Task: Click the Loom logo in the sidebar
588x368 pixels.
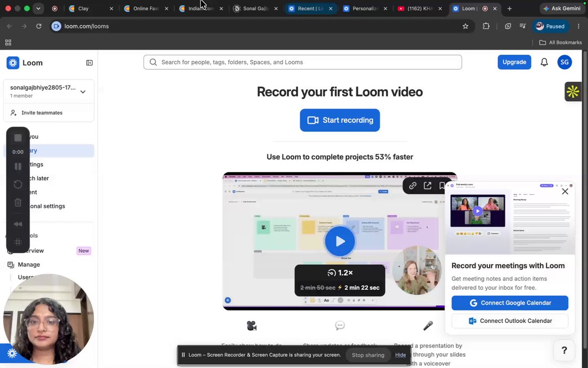Action: pyautogui.click(x=13, y=63)
